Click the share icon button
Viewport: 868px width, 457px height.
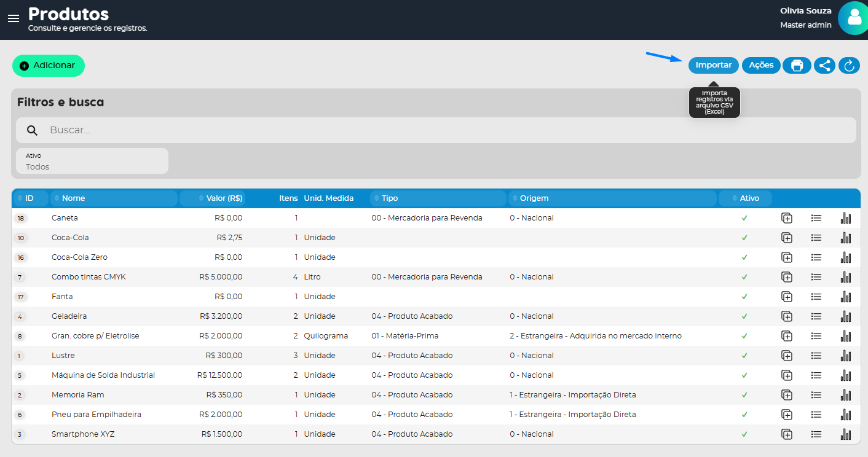824,65
